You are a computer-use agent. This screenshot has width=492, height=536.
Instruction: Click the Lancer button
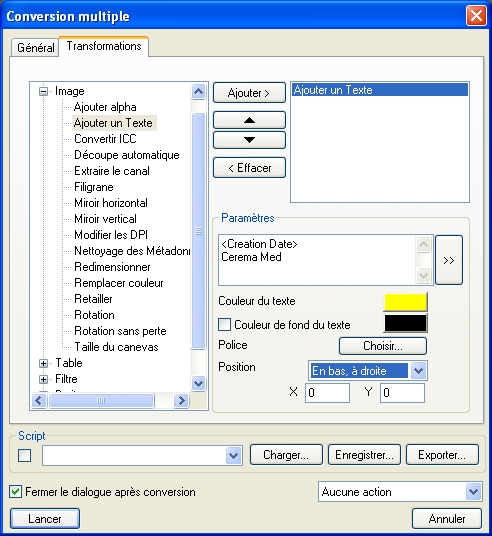(45, 519)
